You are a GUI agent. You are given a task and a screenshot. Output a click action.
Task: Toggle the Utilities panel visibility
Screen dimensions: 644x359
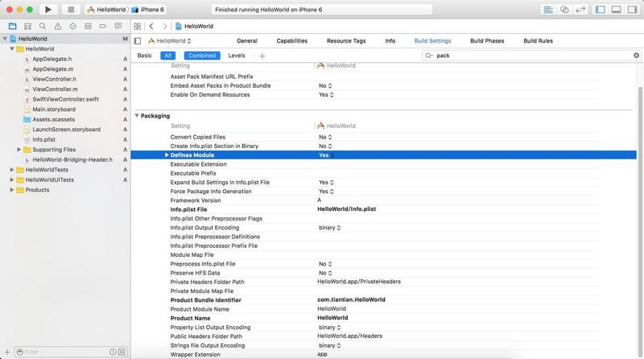click(x=632, y=10)
